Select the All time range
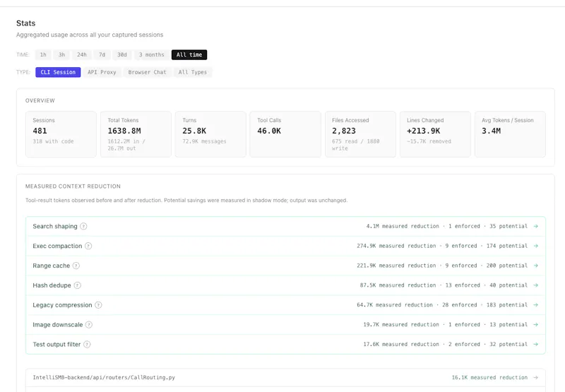Image resolution: width=565 pixels, height=392 pixels. (189, 55)
